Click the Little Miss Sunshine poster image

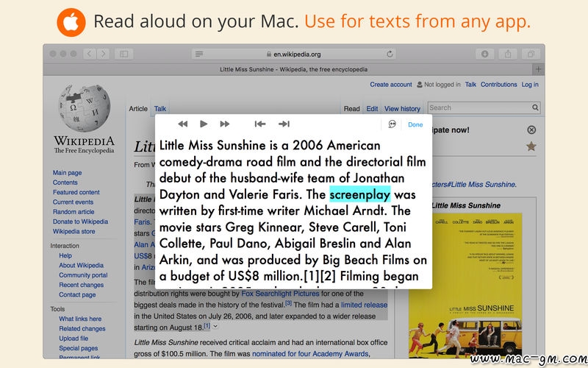point(465,286)
